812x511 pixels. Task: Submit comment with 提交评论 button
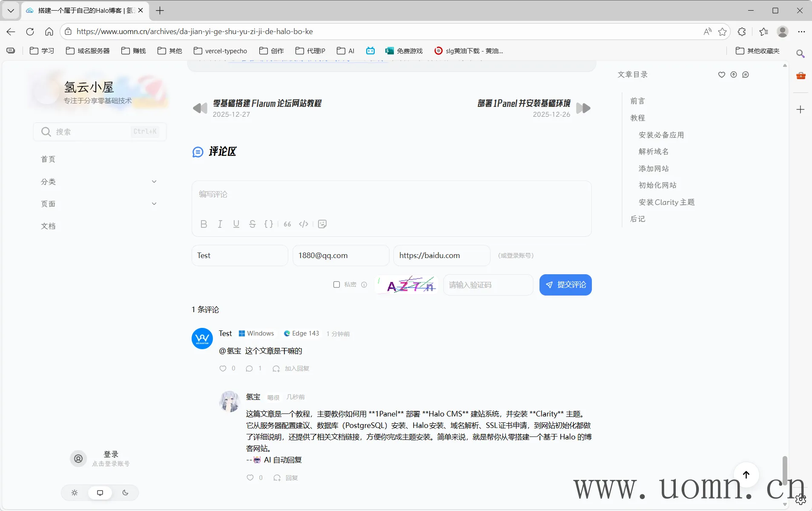[565, 285]
